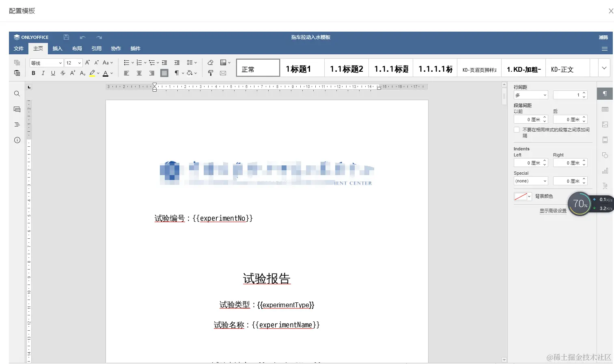The width and height of the screenshot is (614, 364).
Task: Apply the 1.1标题2 heading style
Action: pos(347,68)
